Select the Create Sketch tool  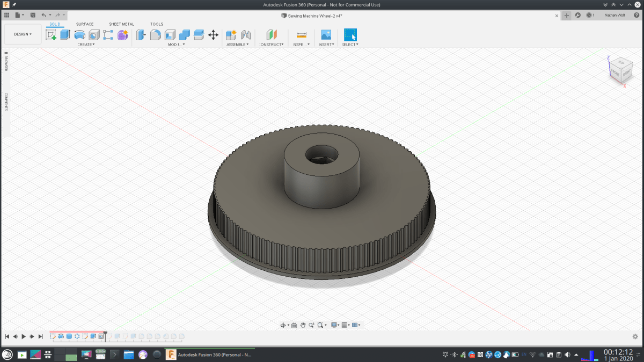point(51,35)
